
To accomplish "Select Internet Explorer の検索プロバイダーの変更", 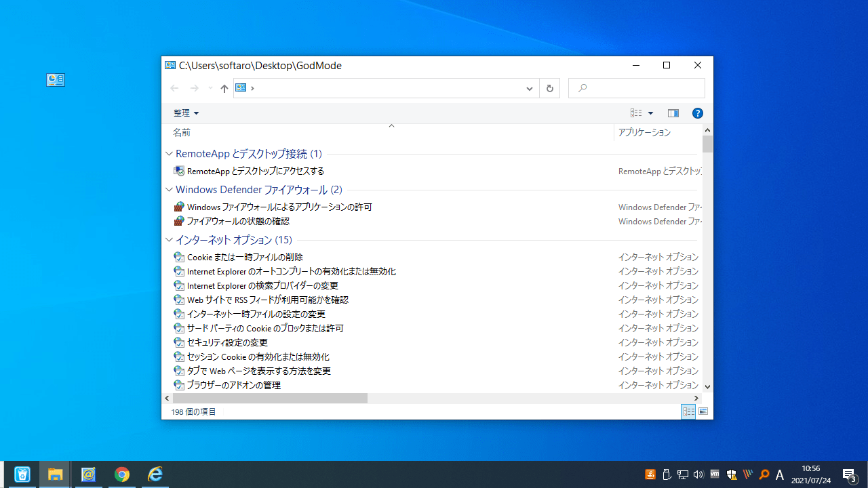I will pos(262,285).
